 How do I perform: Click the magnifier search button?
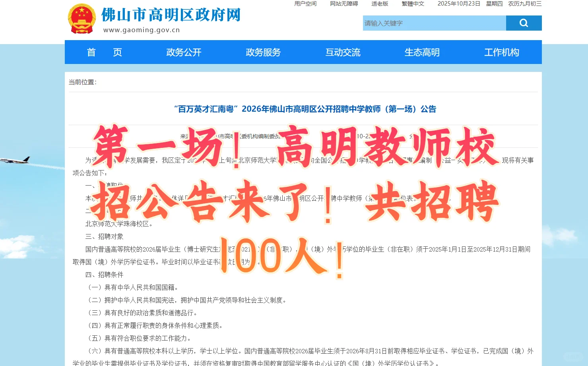click(x=524, y=23)
